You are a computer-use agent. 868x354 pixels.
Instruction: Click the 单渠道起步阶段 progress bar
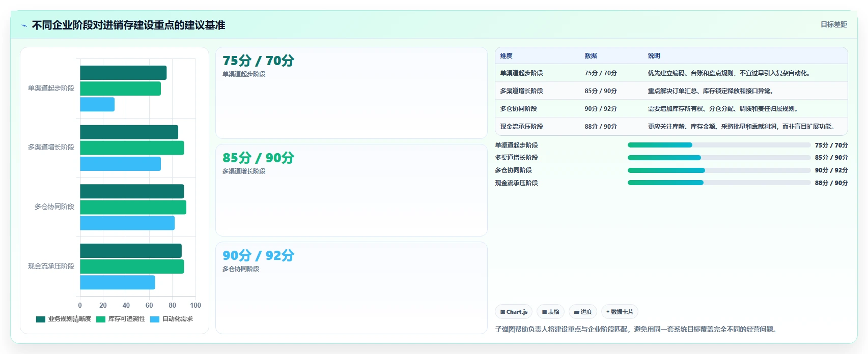(719, 145)
